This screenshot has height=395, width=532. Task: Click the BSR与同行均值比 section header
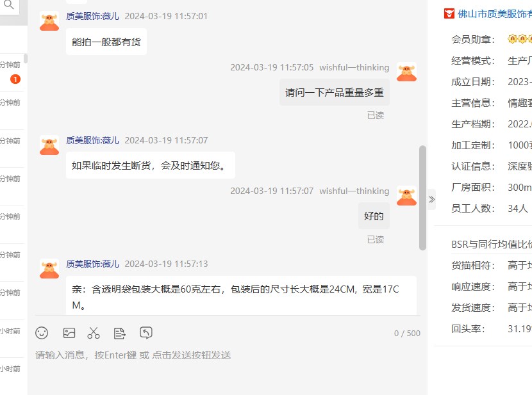(491, 245)
